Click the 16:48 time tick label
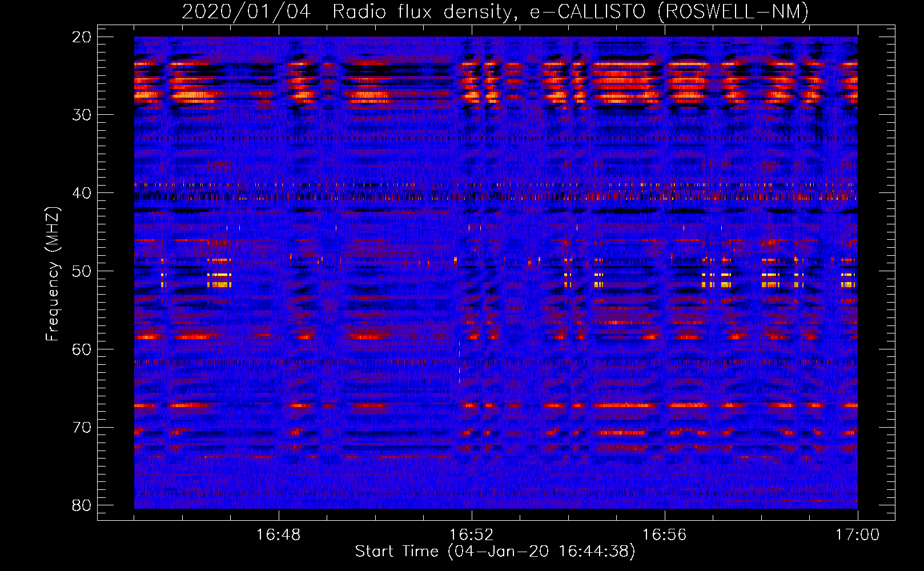Image resolution: width=924 pixels, height=571 pixels. [279, 535]
